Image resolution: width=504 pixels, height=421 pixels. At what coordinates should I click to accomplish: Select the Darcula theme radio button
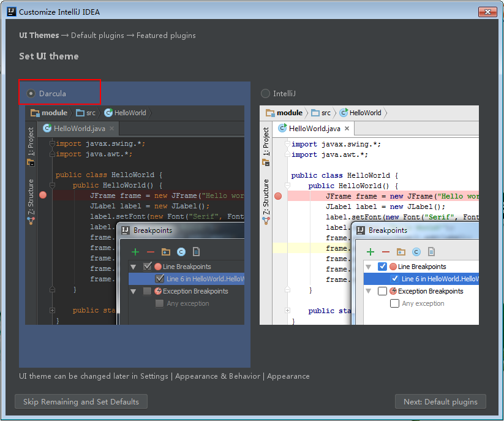31,94
